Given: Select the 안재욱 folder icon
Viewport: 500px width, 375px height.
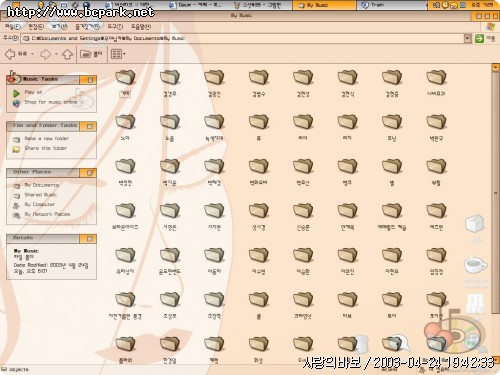Looking at the screenshot, I should pyautogui.click(x=347, y=211).
